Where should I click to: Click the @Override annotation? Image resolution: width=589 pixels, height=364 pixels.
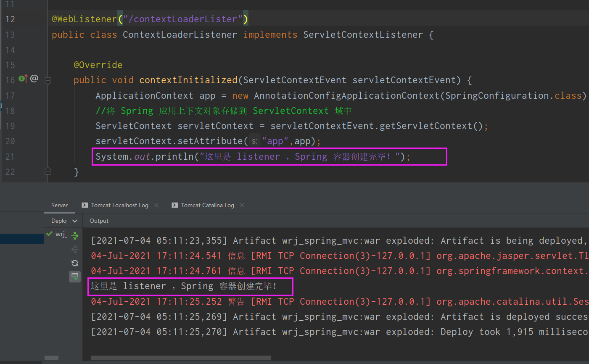[98, 65]
